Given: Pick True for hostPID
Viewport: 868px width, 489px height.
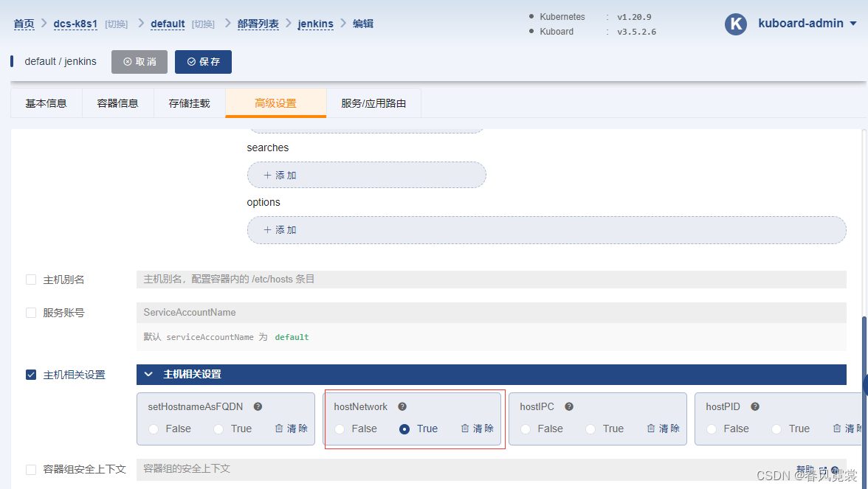Looking at the screenshot, I should (776, 429).
